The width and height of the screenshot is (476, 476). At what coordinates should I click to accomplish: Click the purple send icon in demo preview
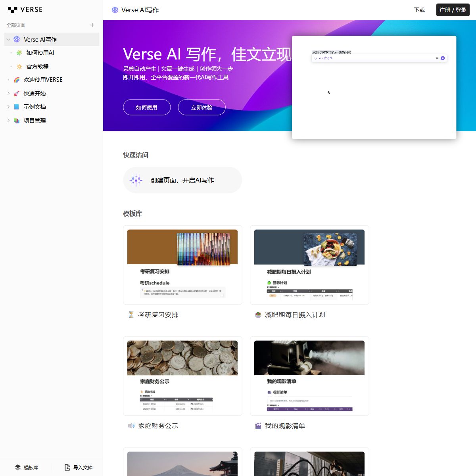point(443,58)
